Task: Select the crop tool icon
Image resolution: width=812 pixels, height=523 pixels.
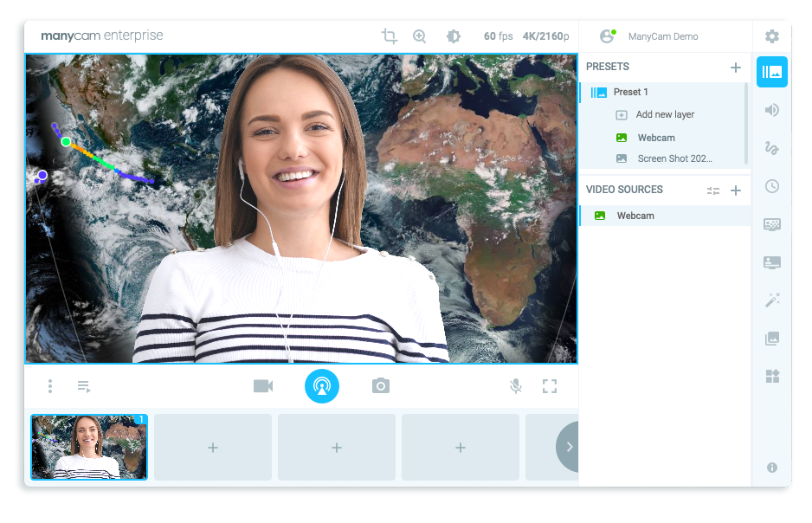Action: click(390, 36)
